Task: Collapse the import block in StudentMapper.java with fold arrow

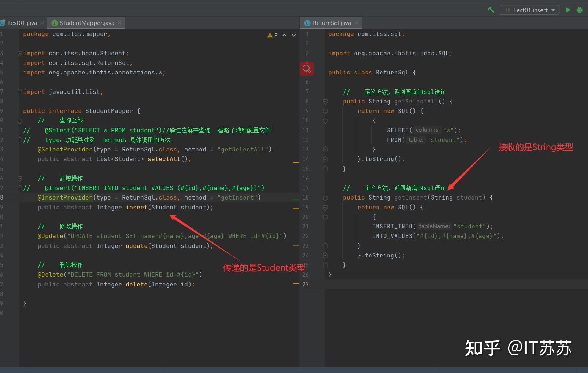Action: pyautogui.click(x=20, y=53)
